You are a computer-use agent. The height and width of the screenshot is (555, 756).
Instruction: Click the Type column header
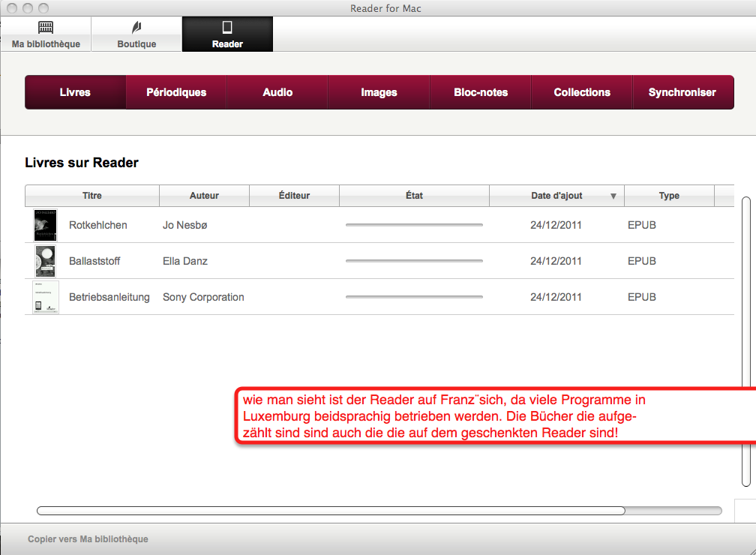pos(668,196)
